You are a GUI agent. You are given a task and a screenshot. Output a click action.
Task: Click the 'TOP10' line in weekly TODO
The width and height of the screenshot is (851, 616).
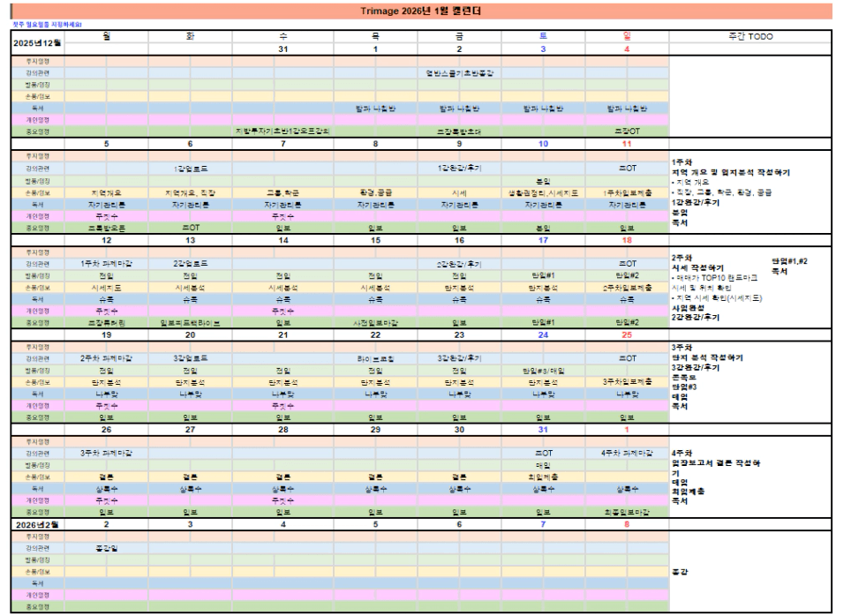pyautogui.click(x=714, y=278)
